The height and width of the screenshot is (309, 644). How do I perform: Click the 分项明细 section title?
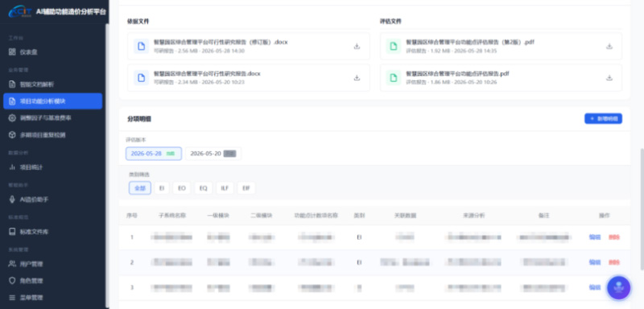pyautogui.click(x=139, y=119)
